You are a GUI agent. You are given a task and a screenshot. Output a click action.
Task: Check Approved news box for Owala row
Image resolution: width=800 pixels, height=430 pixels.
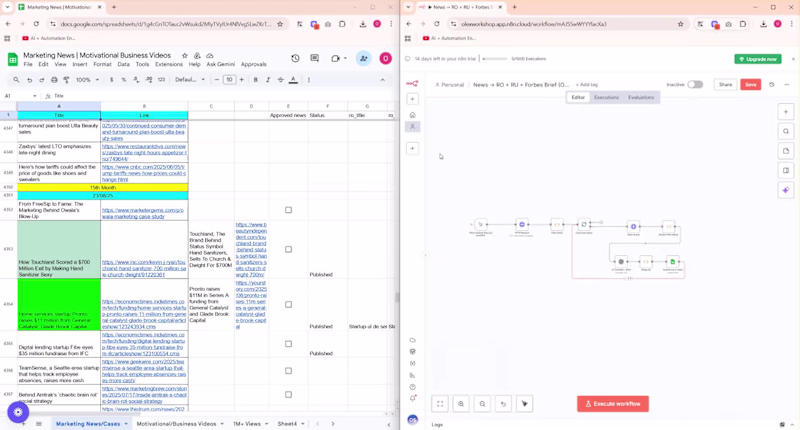tap(288, 210)
